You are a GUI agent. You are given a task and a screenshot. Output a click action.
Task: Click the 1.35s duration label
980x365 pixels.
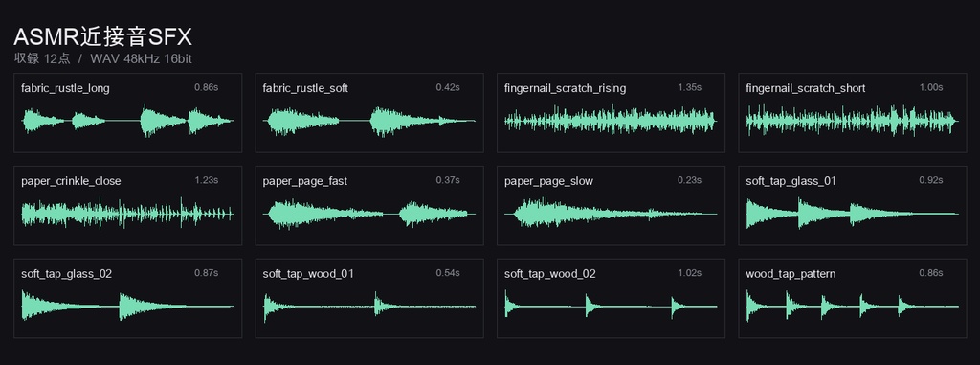(689, 87)
